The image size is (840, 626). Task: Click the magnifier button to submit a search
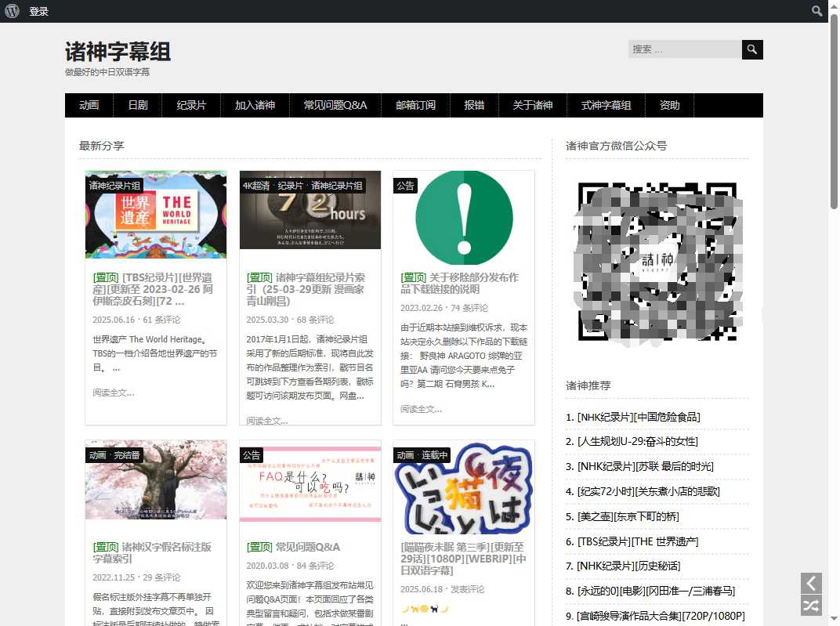coord(751,49)
